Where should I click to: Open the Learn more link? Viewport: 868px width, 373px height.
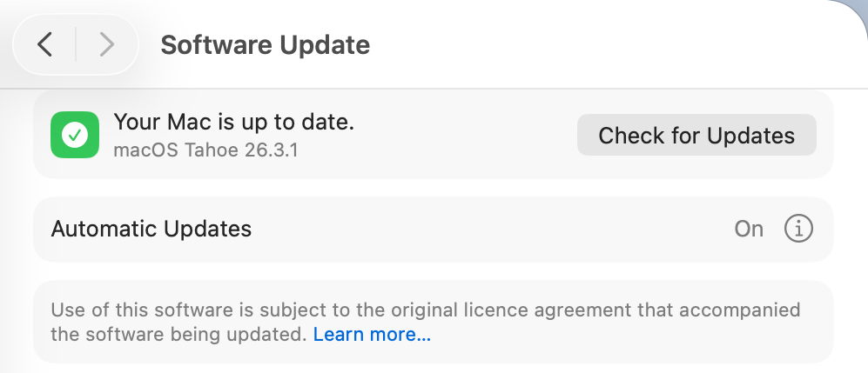click(372, 334)
